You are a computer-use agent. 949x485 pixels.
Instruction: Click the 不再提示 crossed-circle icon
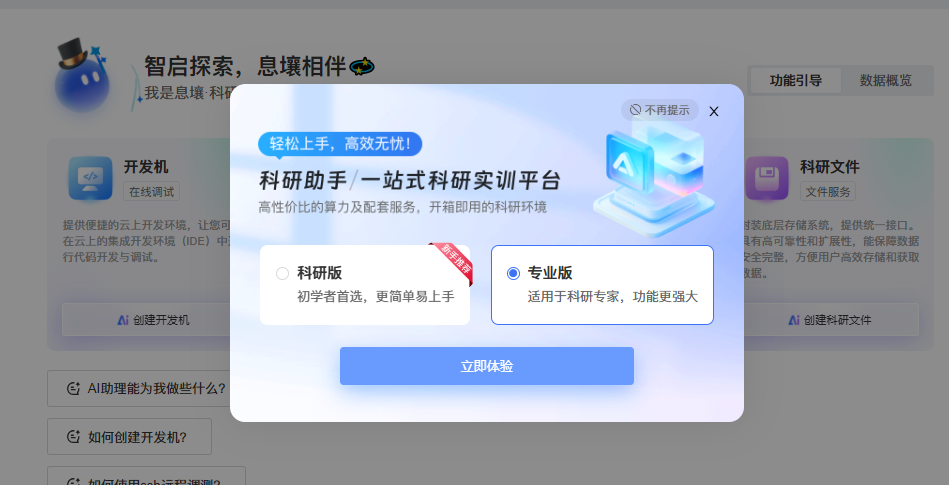coord(635,110)
